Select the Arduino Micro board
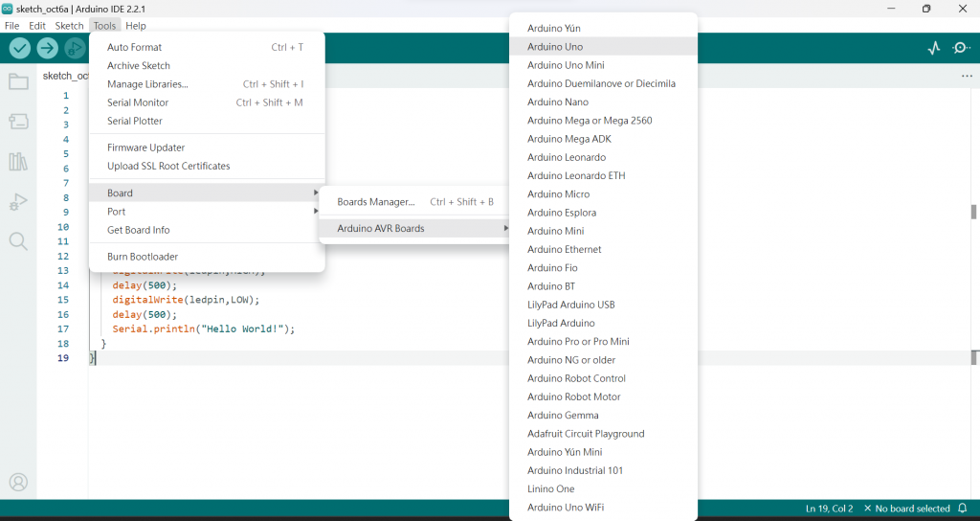This screenshot has width=980, height=521. point(603,193)
